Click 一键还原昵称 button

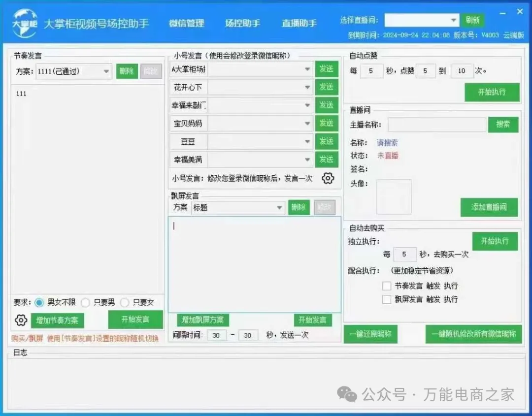pos(370,334)
